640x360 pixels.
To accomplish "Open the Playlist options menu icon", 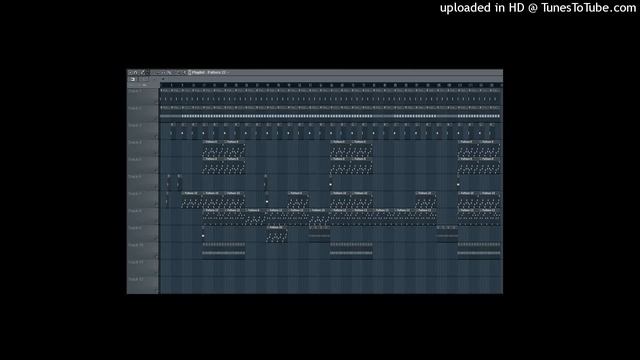I will tap(130, 72).
